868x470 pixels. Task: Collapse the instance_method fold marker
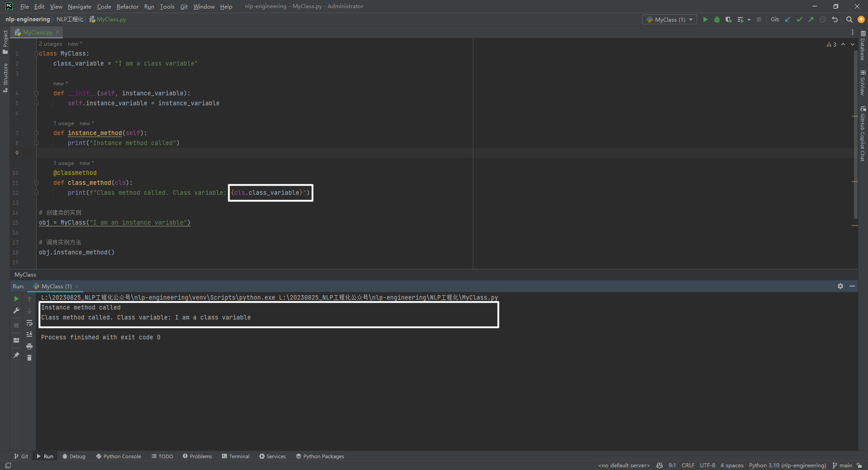click(x=36, y=133)
